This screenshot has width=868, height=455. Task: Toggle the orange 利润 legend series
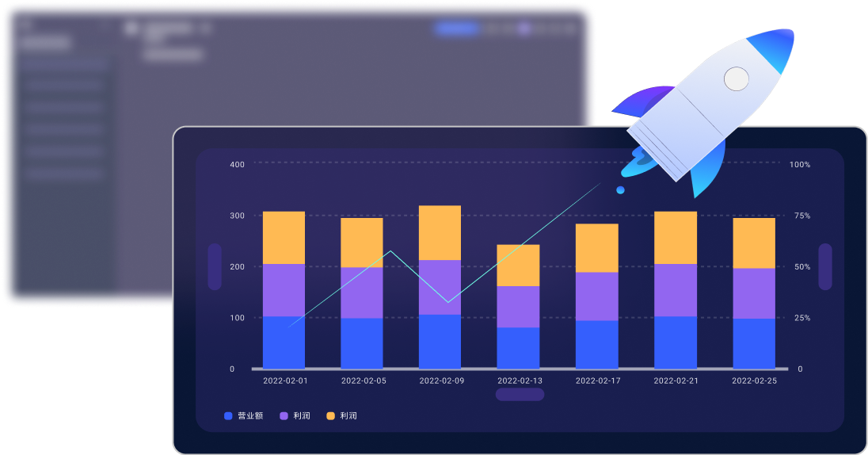pos(348,415)
